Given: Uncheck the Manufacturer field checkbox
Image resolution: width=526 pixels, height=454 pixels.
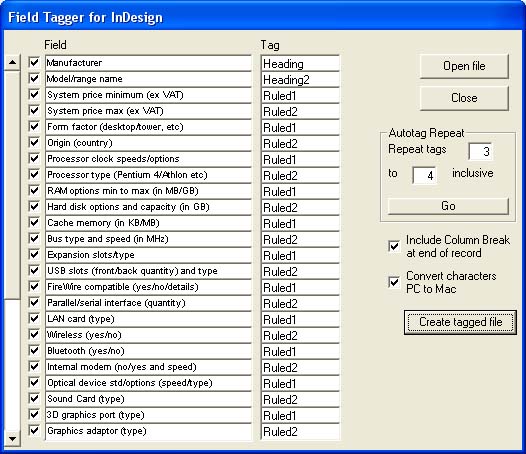Looking at the screenshot, I should [x=34, y=62].
